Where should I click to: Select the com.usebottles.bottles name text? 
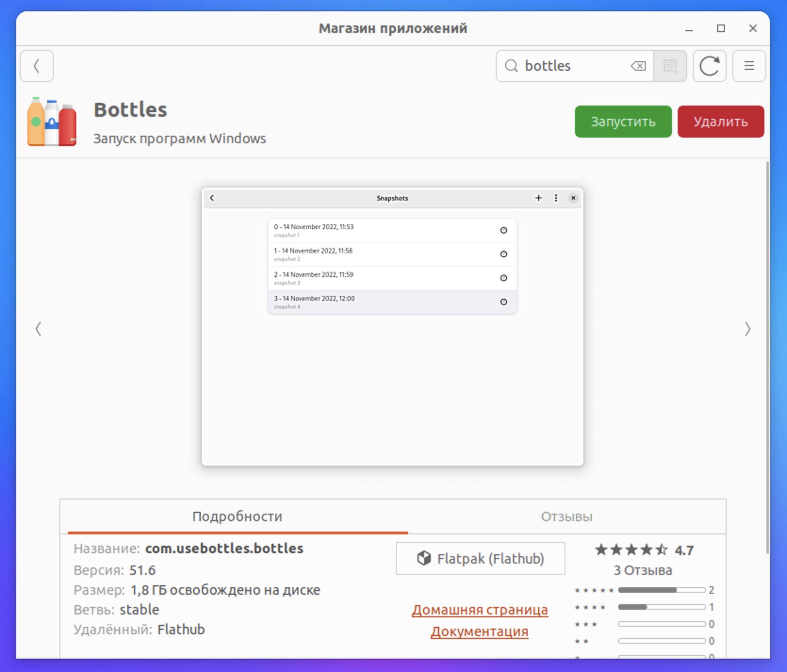(x=224, y=549)
